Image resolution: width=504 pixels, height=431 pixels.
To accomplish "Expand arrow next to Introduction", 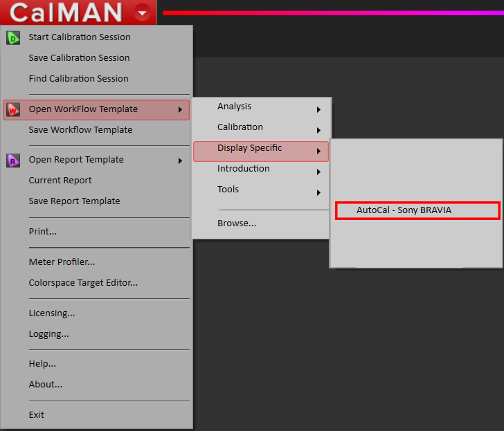I will (318, 172).
